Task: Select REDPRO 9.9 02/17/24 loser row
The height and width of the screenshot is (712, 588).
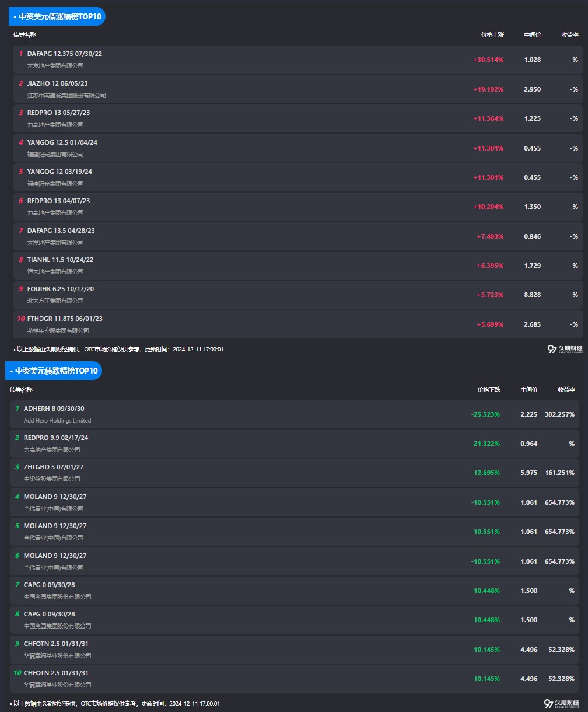Action: pyautogui.click(x=295, y=444)
